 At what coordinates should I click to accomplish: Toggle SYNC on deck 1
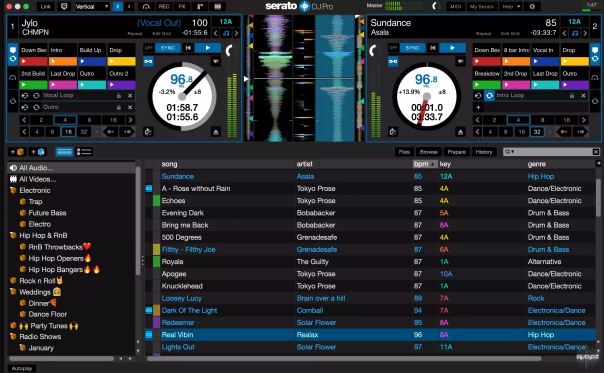click(x=168, y=48)
